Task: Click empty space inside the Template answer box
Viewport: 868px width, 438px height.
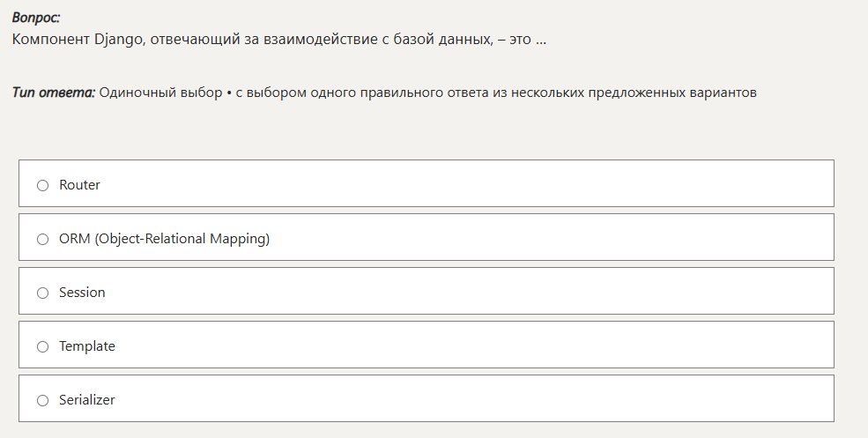Action: tap(529, 345)
